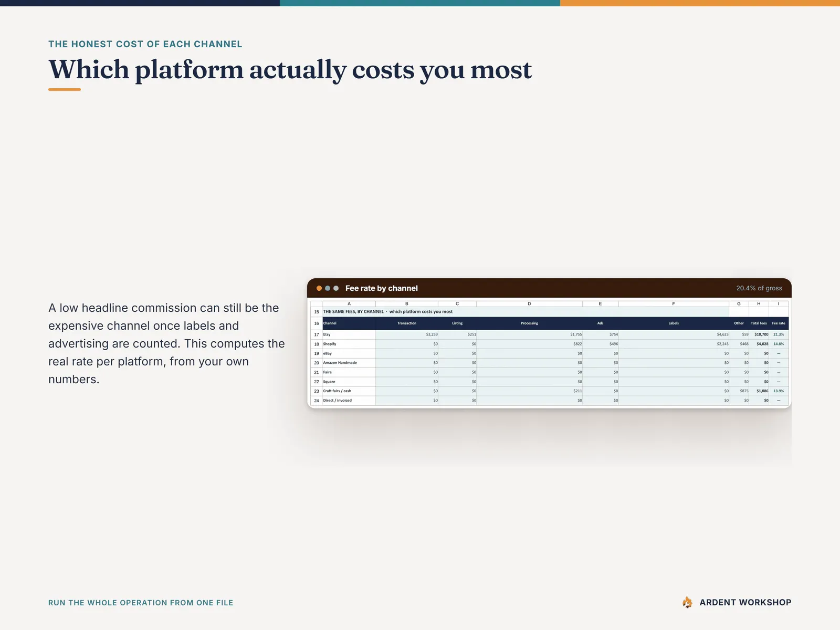Click Etsy total fees $10,700

pos(761,334)
